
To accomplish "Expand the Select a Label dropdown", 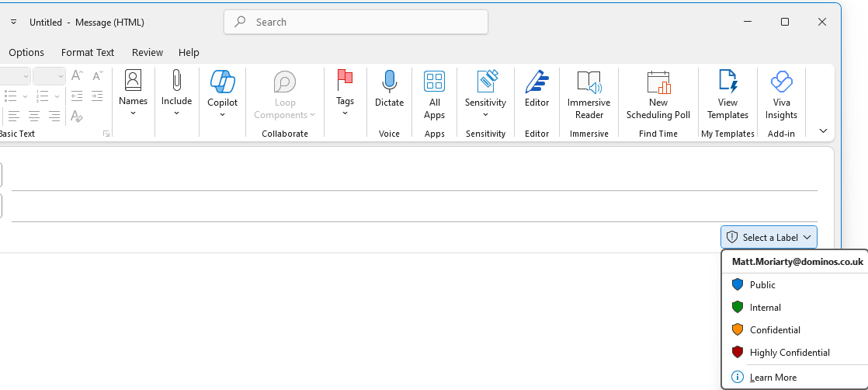I will (769, 237).
